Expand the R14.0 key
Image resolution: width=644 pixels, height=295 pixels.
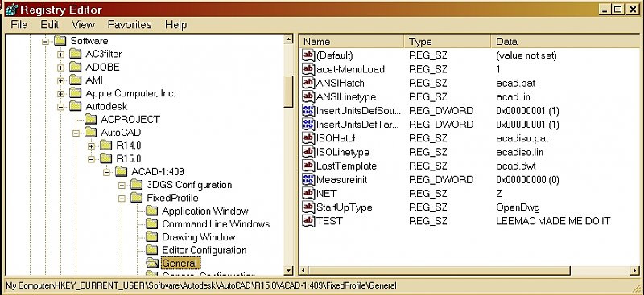click(x=91, y=145)
